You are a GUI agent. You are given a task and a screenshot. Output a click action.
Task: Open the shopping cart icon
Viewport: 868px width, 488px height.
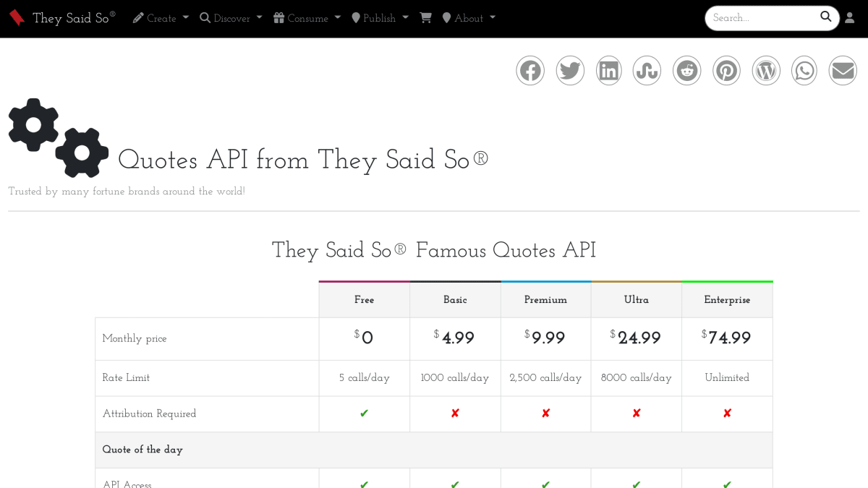point(425,18)
